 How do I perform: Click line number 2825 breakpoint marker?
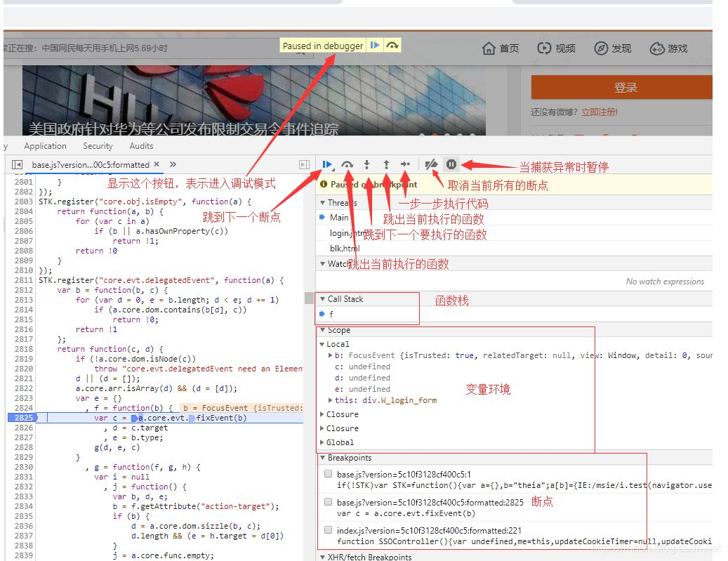tap(22, 418)
